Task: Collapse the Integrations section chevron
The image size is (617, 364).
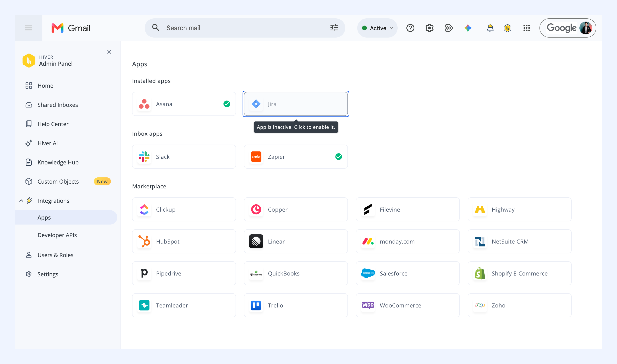Action: click(x=21, y=201)
